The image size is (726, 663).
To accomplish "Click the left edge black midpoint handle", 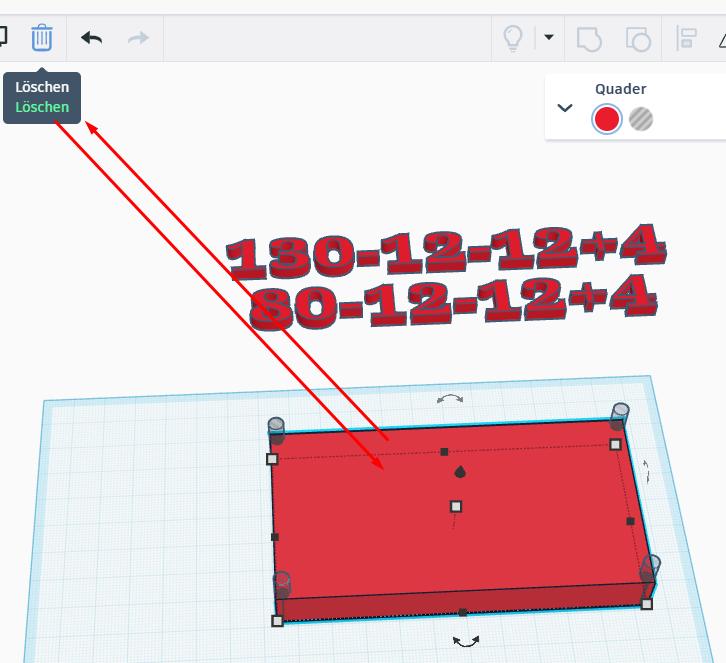I will click(275, 537).
